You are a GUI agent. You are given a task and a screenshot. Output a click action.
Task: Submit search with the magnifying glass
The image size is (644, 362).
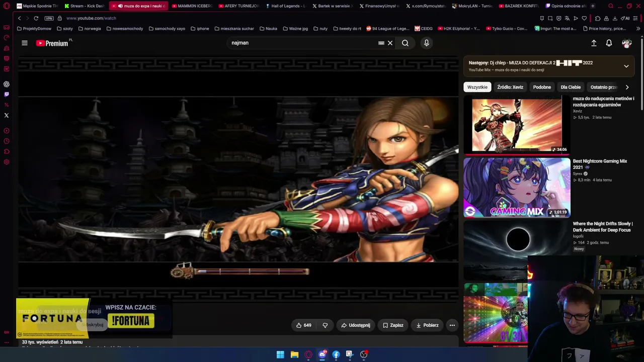tap(405, 43)
